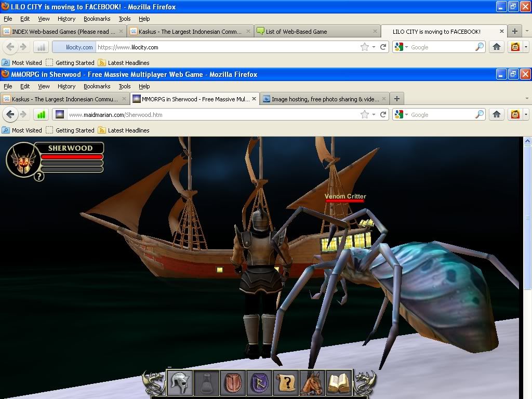Open View menu in LILO CITY Firefox window
Screen dimensions: 532x399
44,19
